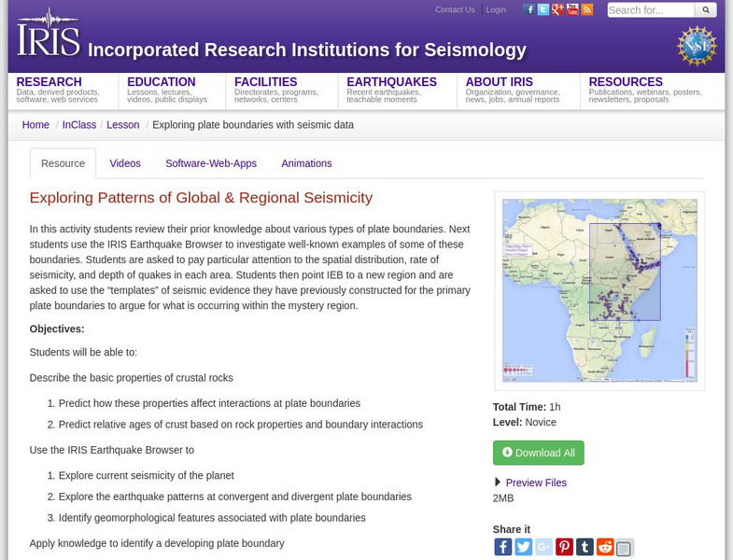Share the lesson on Reddit
Viewport: 733px width, 560px height.
[605, 547]
